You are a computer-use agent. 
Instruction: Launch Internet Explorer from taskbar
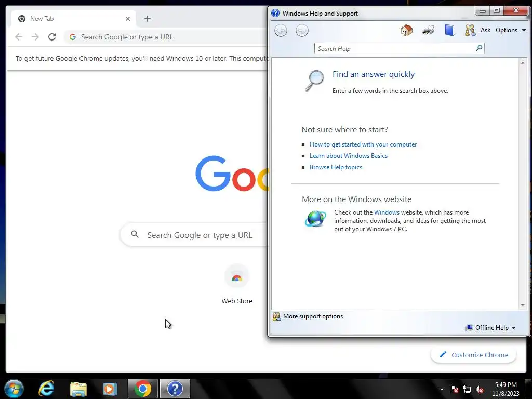coord(46,389)
